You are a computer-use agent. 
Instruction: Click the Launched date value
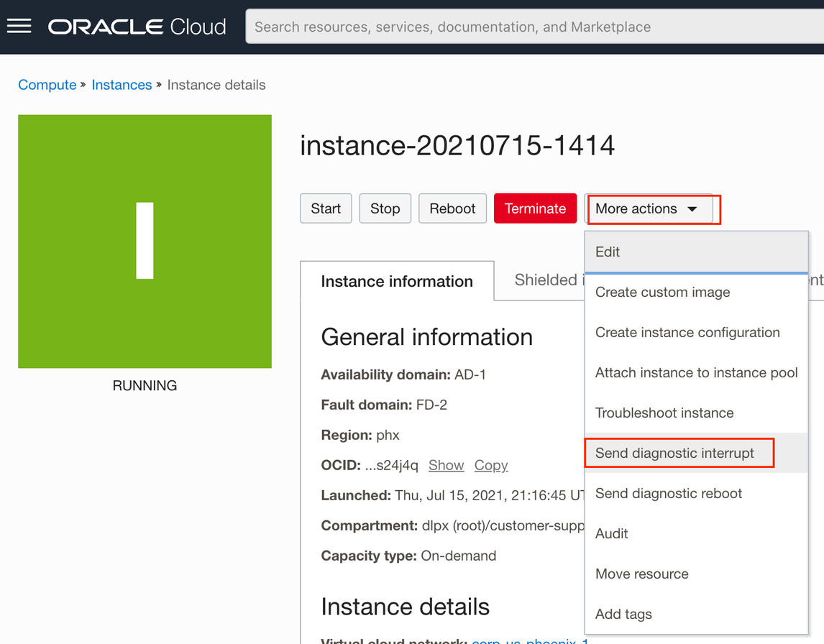click(490, 495)
